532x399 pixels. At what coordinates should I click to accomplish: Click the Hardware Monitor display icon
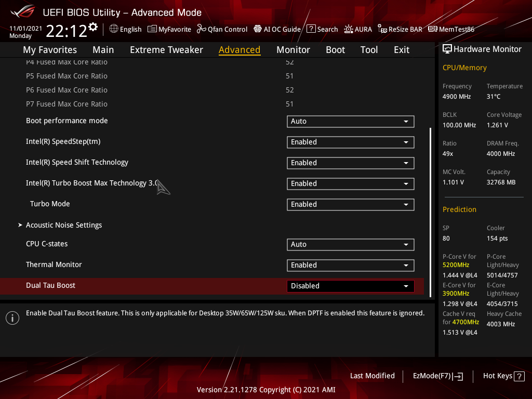click(447, 49)
